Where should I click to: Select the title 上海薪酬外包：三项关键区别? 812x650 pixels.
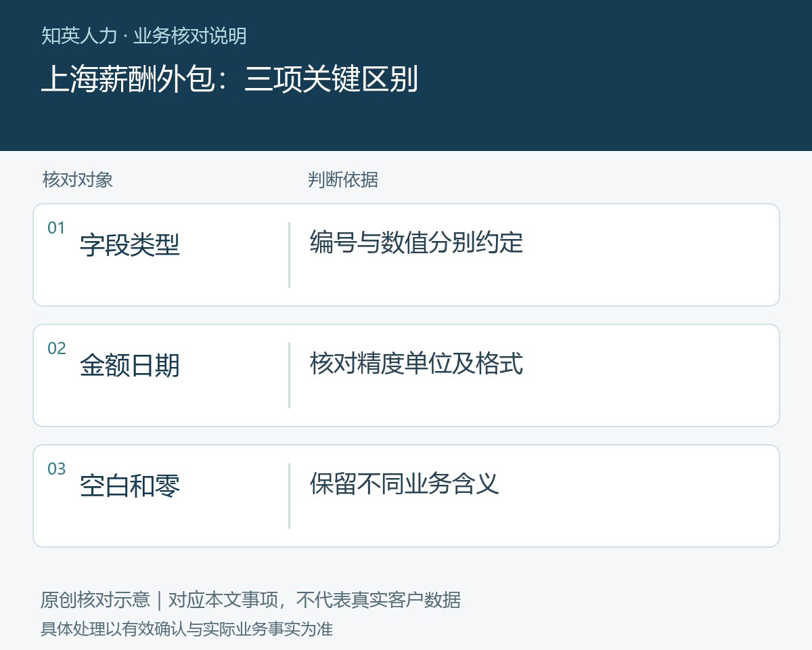tap(229, 79)
